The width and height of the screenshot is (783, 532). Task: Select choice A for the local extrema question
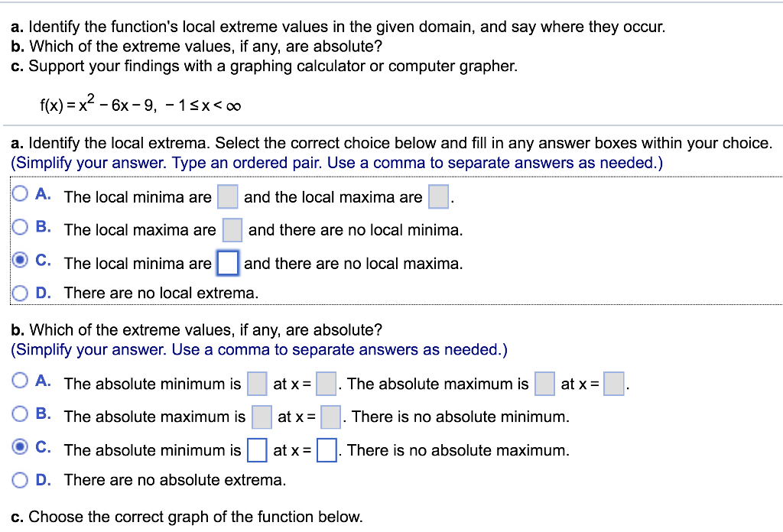tap(21, 193)
